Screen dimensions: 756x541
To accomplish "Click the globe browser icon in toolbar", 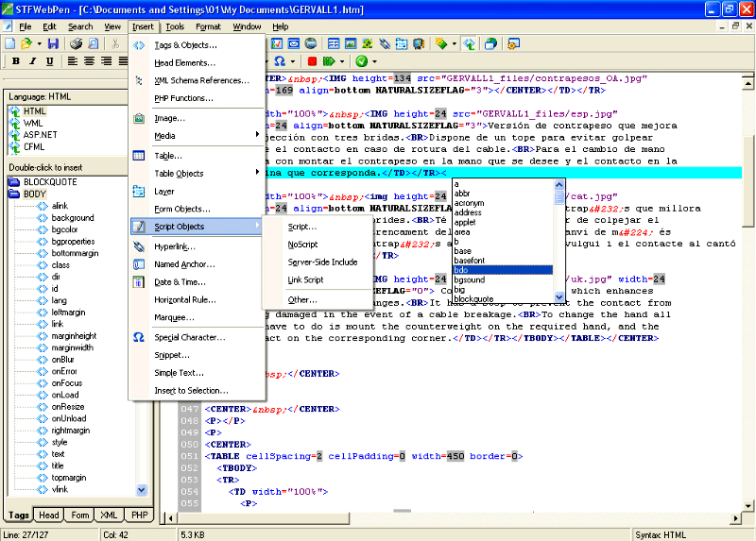I will pyautogui.click(x=311, y=43).
